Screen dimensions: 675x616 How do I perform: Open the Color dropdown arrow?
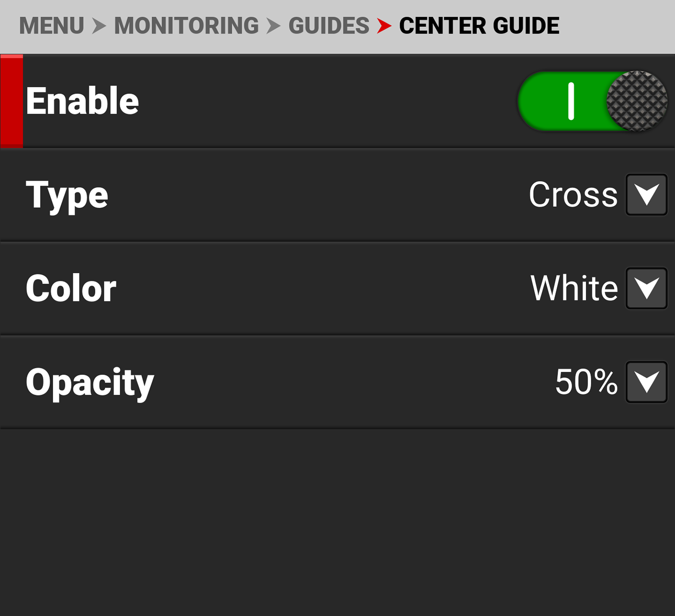click(646, 288)
